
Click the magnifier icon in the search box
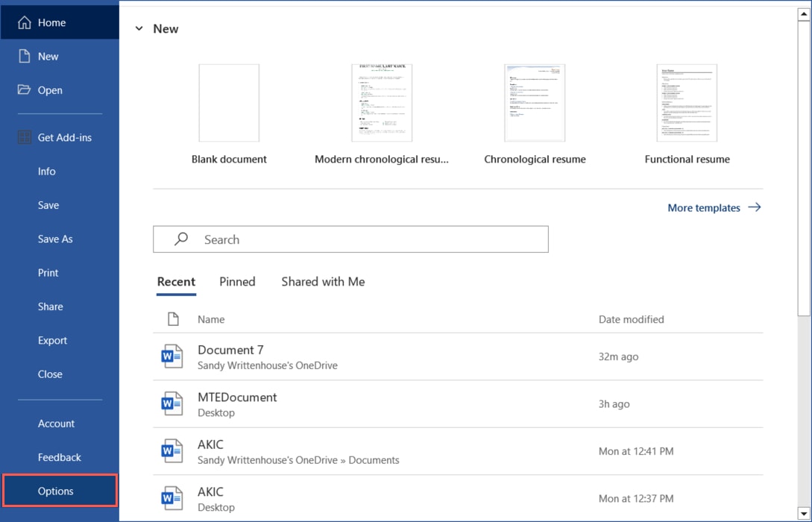[180, 239]
